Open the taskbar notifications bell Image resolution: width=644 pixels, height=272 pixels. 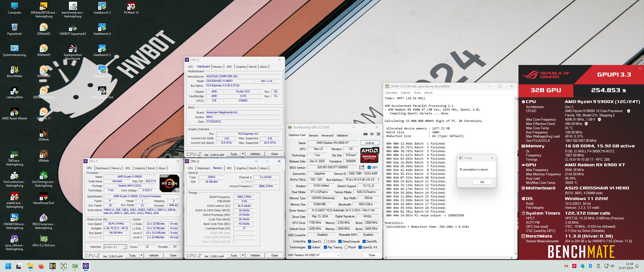[x=637, y=266]
